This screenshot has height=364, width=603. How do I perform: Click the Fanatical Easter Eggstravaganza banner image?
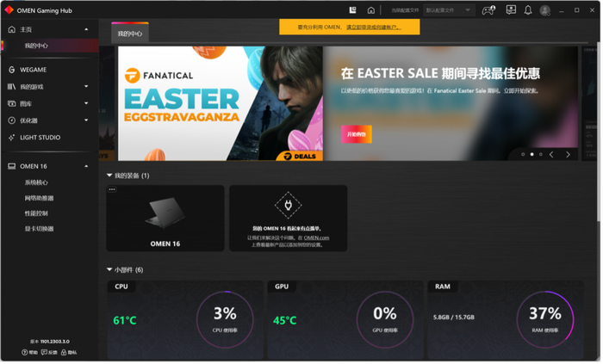pyautogui.click(x=221, y=103)
